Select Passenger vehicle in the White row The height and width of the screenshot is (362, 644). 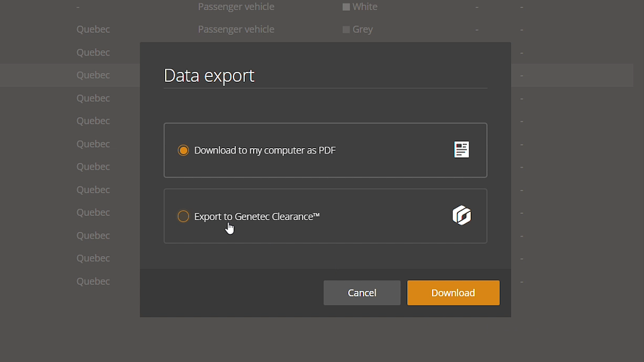coord(235,7)
